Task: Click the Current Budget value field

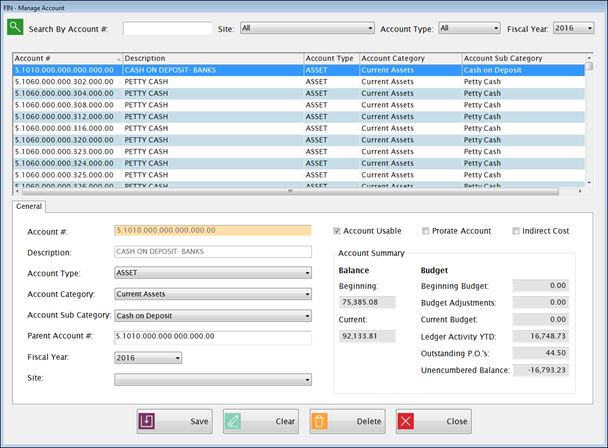Action: 541,319
